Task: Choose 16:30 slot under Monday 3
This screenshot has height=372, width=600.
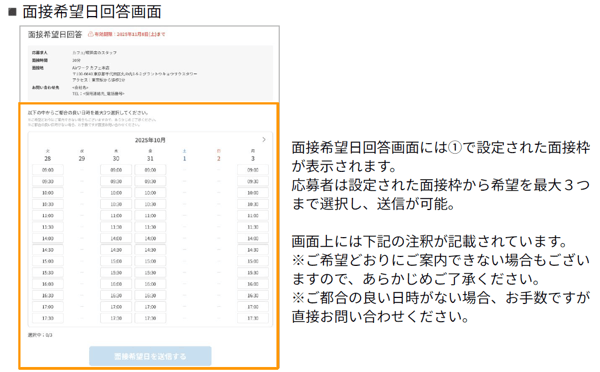Action: pyautogui.click(x=253, y=295)
